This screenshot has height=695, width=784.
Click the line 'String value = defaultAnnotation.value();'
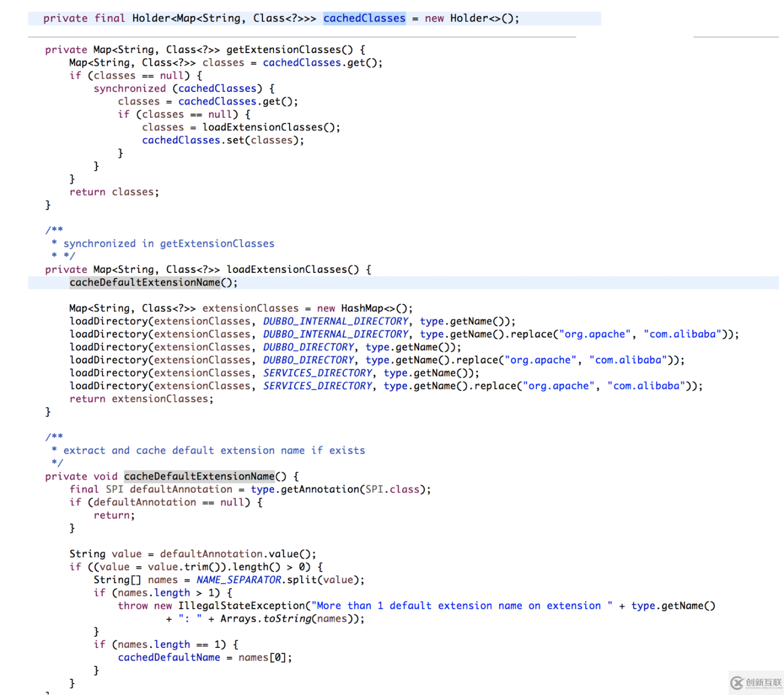coord(193,554)
